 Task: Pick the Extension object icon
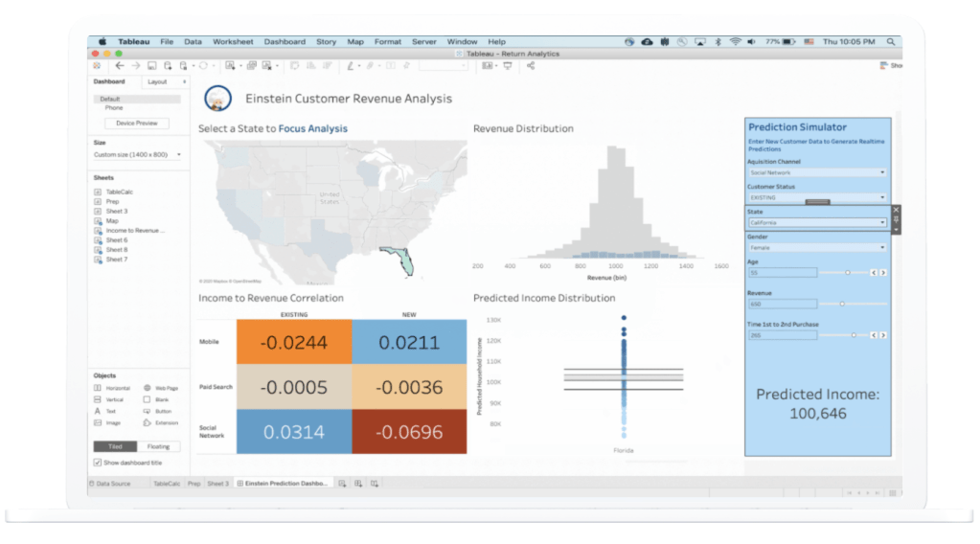[147, 422]
